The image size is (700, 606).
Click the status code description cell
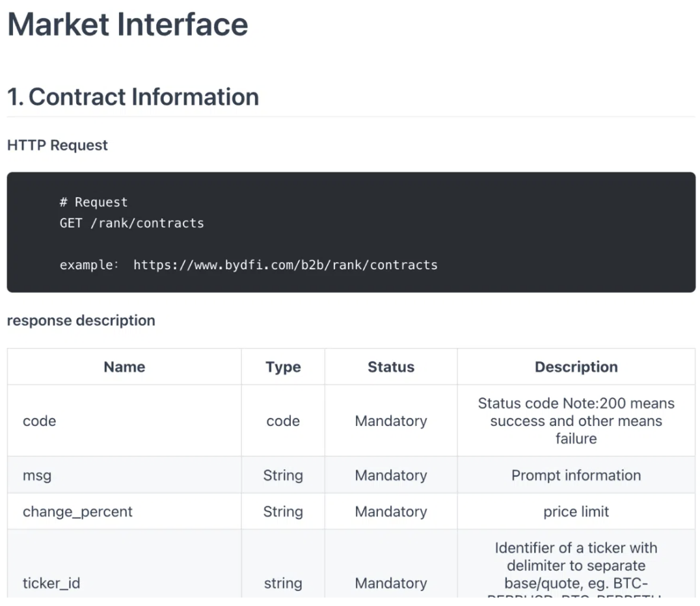[576, 421]
